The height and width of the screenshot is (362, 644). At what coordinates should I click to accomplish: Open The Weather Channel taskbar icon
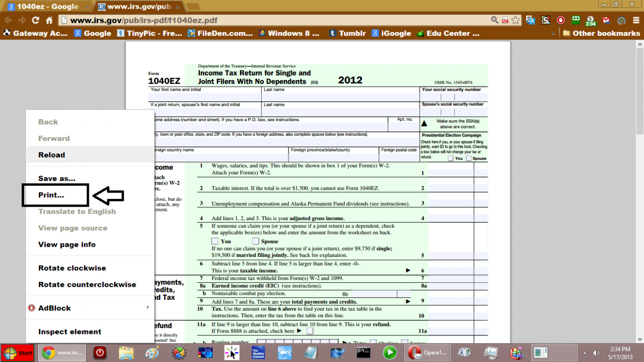click(x=258, y=353)
